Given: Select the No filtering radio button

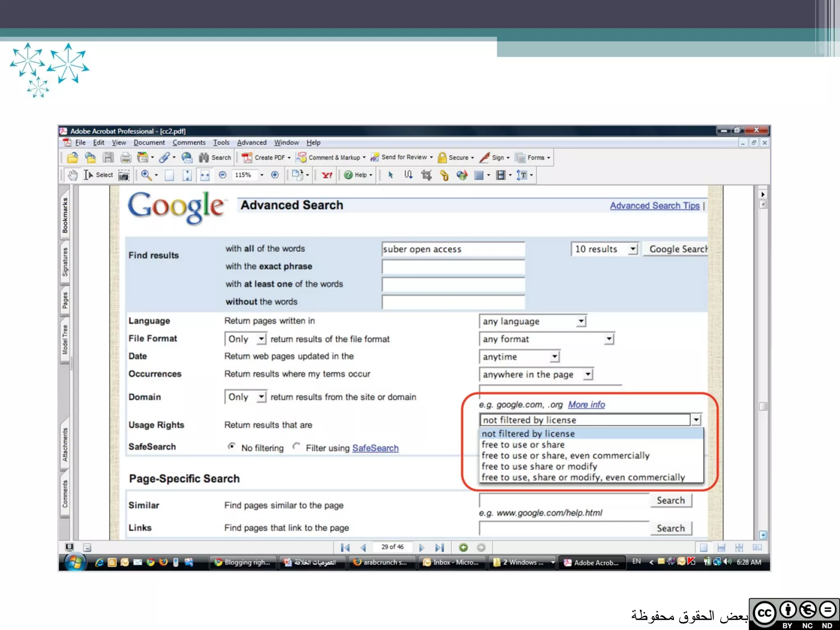Looking at the screenshot, I should coord(232,446).
